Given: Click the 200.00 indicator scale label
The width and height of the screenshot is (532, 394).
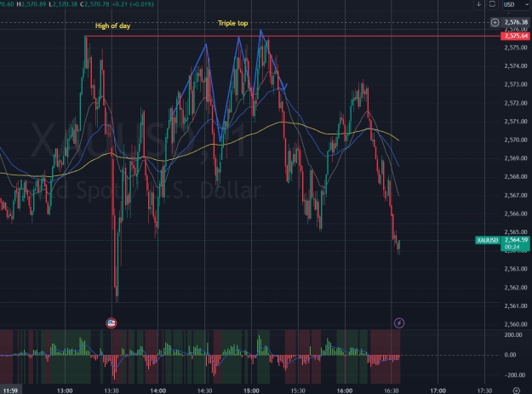Looking at the screenshot, I should coord(513,334).
